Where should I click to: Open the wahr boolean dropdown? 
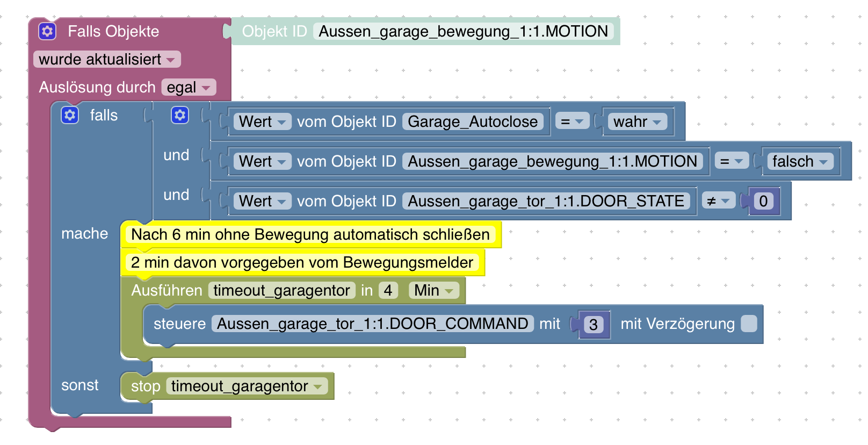638,121
